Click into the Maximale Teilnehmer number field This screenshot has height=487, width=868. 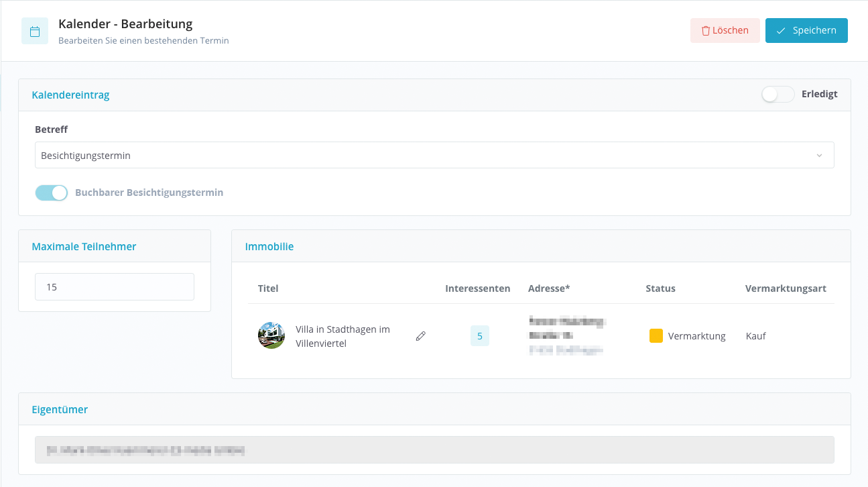coord(115,287)
